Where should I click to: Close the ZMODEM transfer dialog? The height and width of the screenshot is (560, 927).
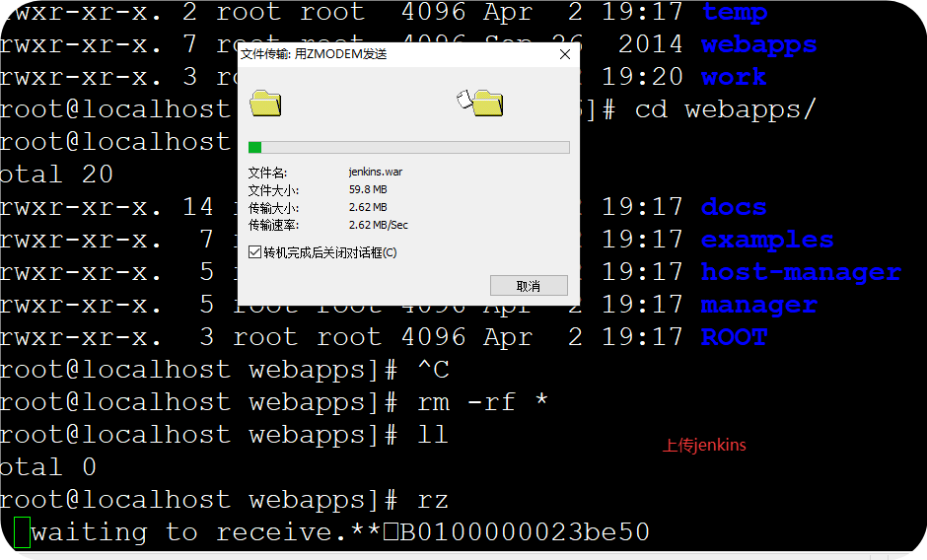click(565, 54)
